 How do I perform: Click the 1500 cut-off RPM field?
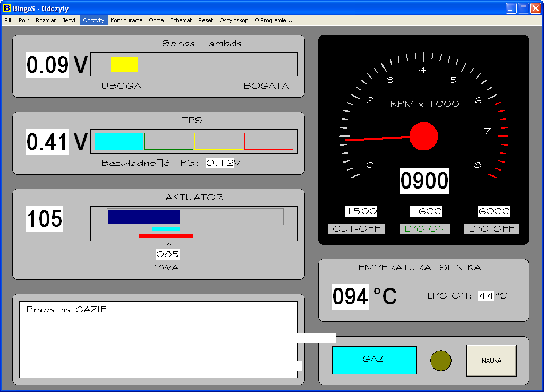[x=361, y=211]
